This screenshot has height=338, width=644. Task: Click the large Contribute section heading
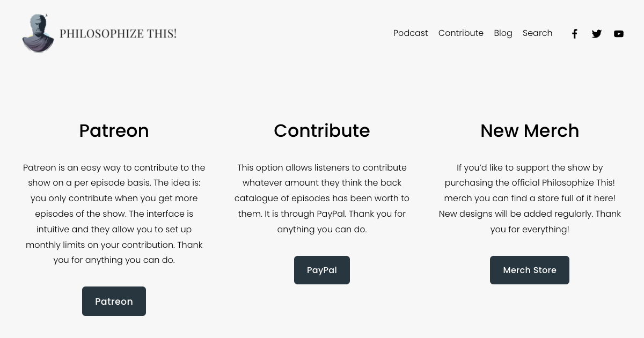click(322, 130)
